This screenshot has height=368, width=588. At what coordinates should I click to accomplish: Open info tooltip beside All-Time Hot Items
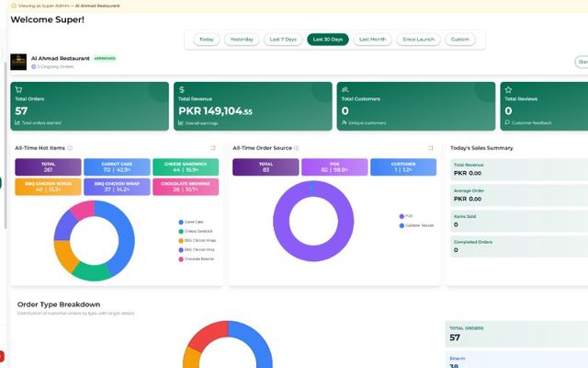point(70,148)
